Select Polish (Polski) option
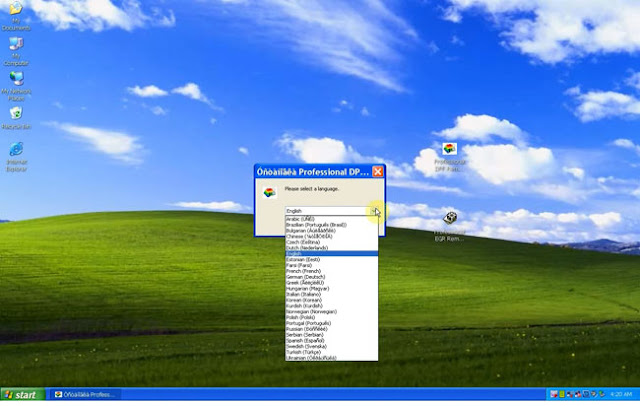The width and height of the screenshot is (640, 406). (331, 317)
